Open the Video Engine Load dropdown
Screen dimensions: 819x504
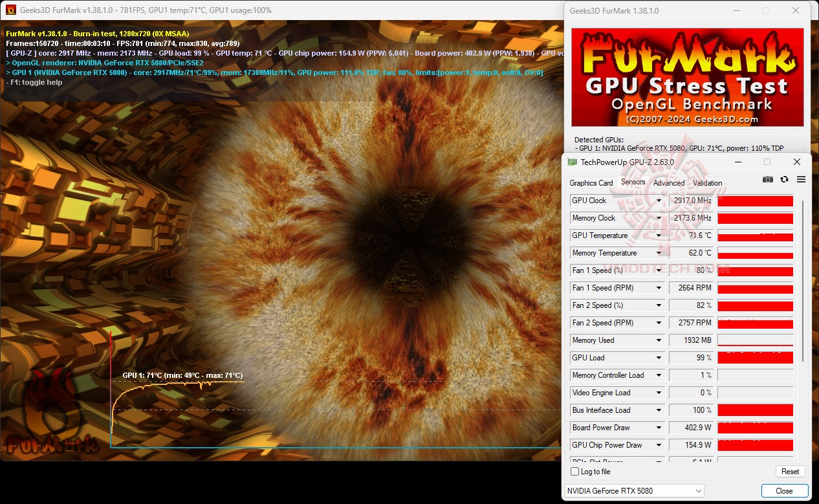coord(659,393)
